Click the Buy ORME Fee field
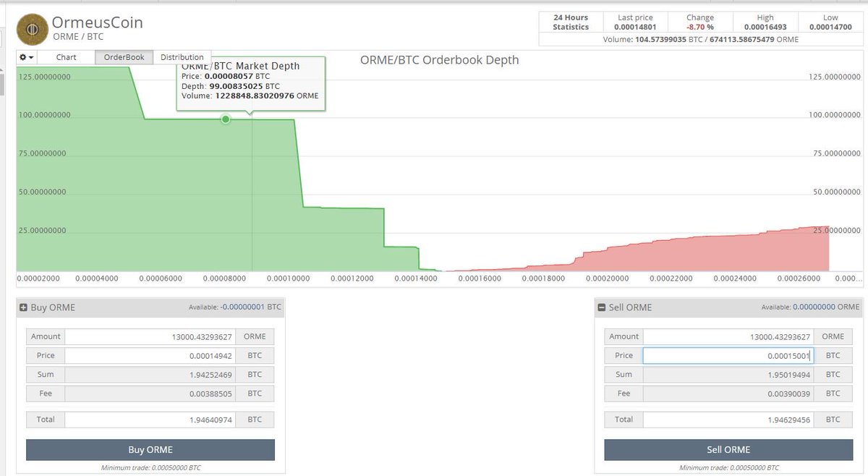Viewport: 868px width, 476px height. pos(150,394)
